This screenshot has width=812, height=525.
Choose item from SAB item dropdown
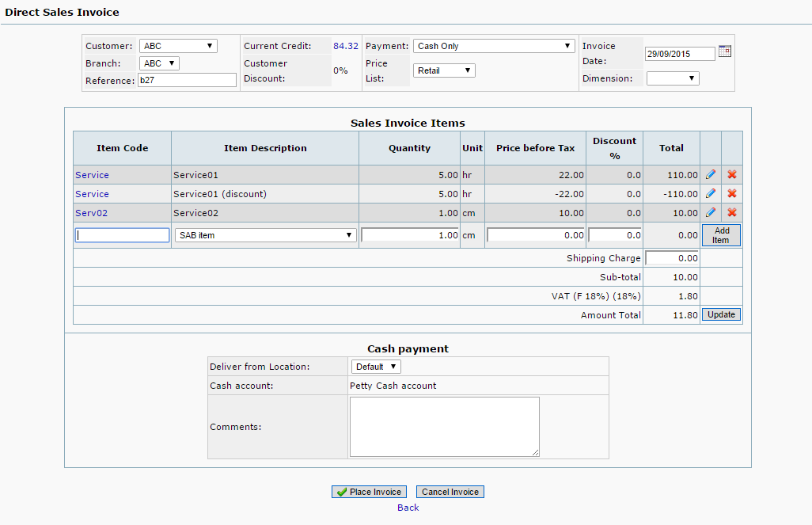[265, 235]
